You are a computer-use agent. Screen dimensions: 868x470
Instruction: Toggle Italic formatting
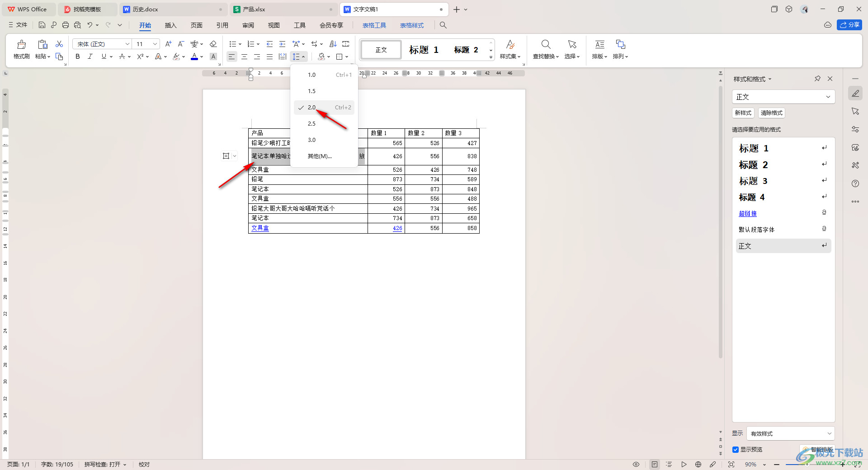pyautogui.click(x=90, y=56)
